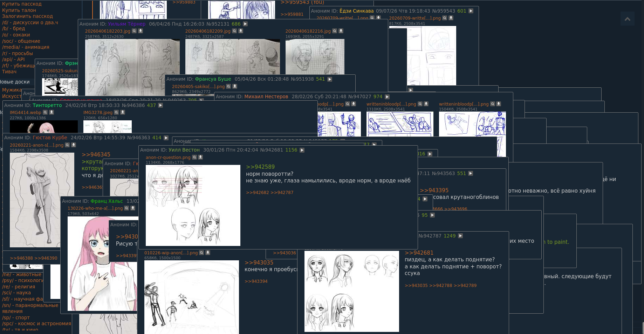The width and height of the screenshot is (644, 334).
Task: Open the /media/ - анимация board
Action: [26, 47]
